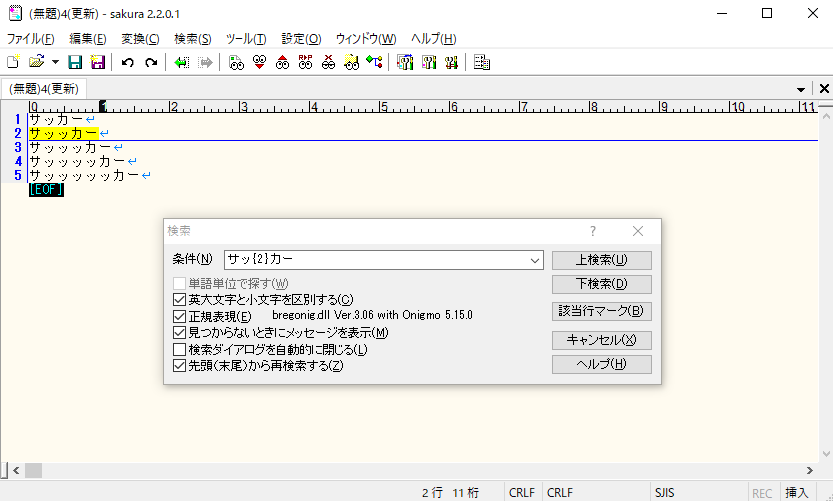Click the horizontal scrollbar at the bottom

(400, 470)
